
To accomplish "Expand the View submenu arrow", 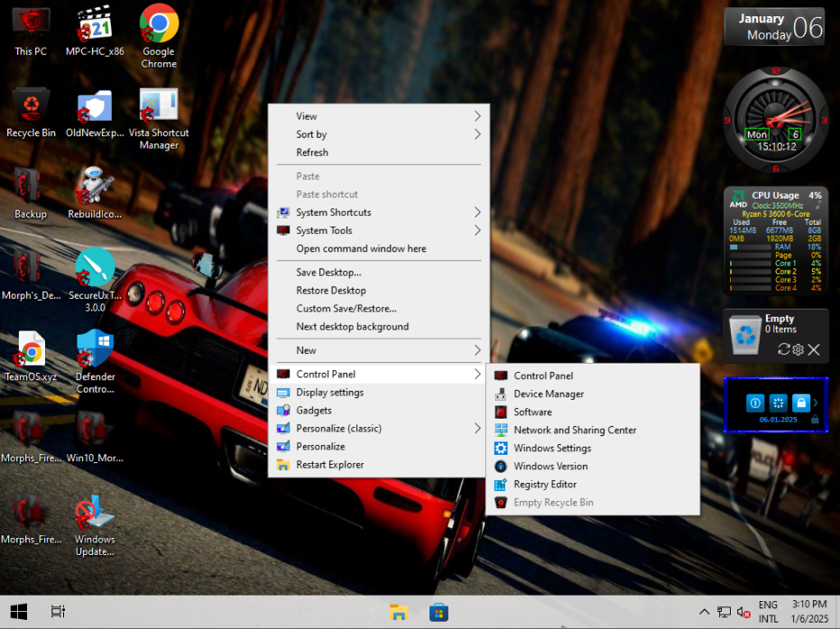I will click(477, 116).
